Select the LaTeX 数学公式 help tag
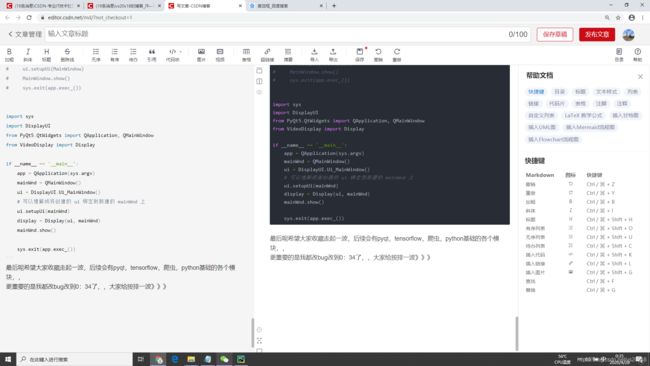 point(584,115)
